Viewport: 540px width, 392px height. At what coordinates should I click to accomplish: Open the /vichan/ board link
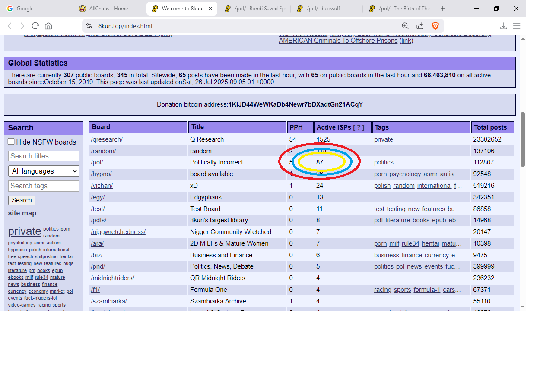102,186
